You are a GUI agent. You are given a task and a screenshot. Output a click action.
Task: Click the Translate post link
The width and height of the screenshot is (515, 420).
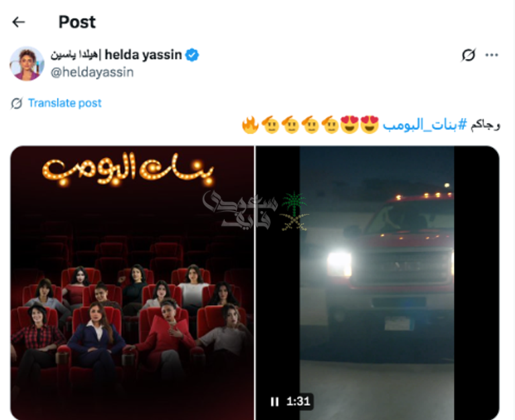64,103
